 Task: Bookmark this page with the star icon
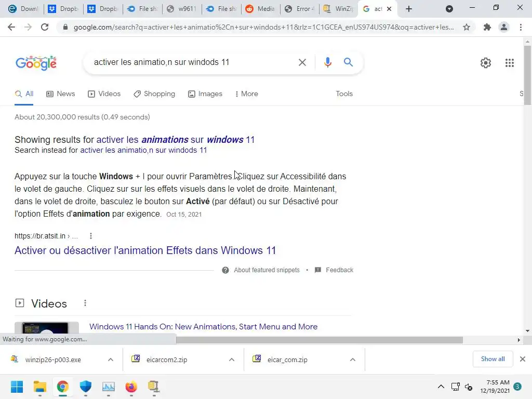(467, 27)
